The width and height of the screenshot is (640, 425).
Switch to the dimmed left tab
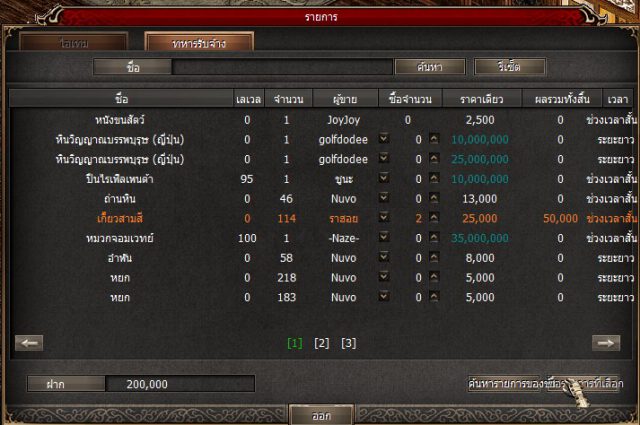pos(74,42)
